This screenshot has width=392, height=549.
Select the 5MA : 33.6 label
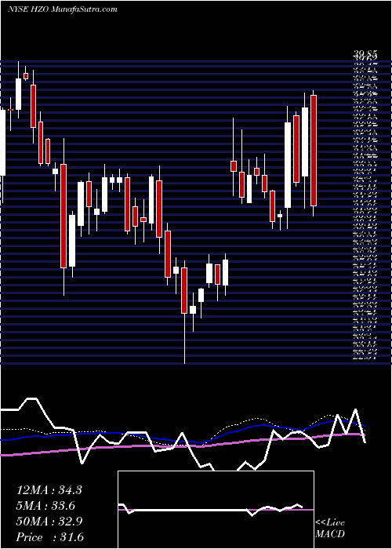coord(46,506)
